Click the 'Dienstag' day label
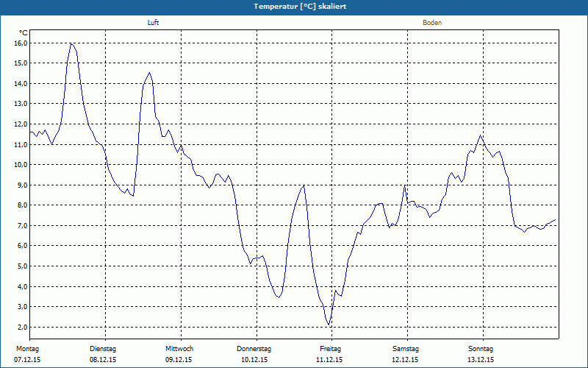The height and width of the screenshot is (368, 588). (x=103, y=349)
